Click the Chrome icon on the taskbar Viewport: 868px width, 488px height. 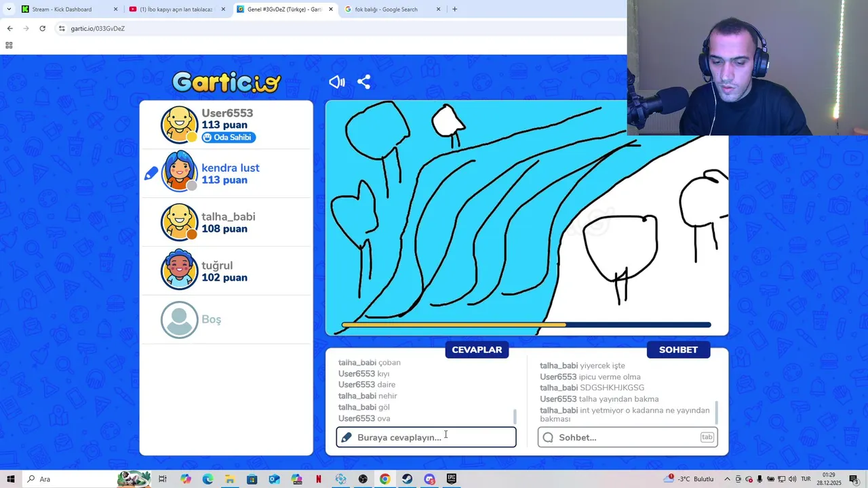(x=384, y=479)
